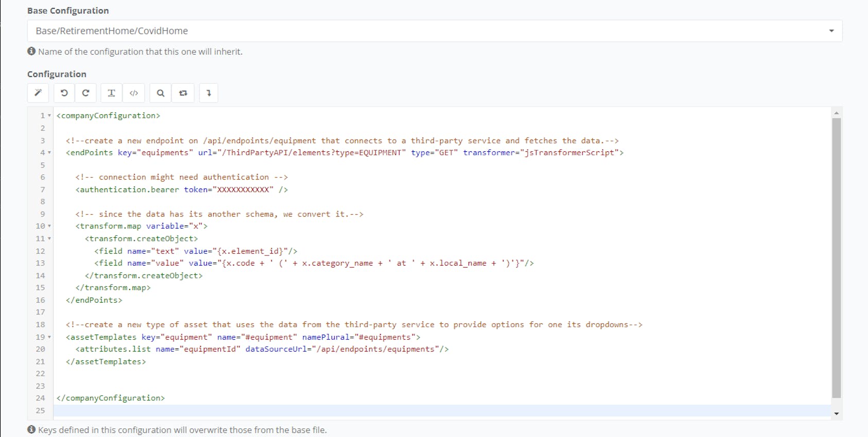Click the Base Configuration dropdown arrow

[831, 31]
